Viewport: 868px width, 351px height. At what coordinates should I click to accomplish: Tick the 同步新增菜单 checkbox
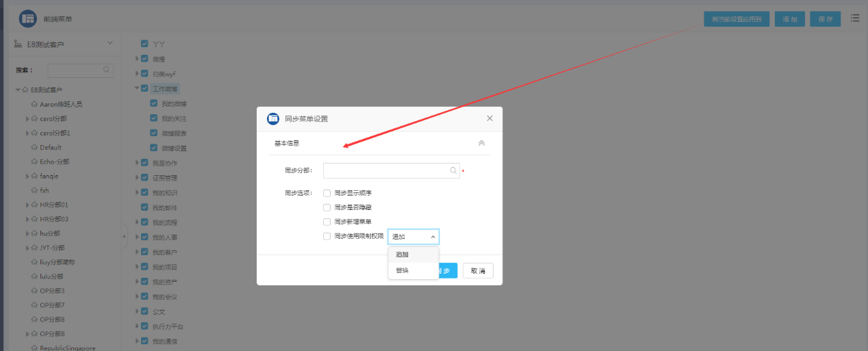(327, 222)
